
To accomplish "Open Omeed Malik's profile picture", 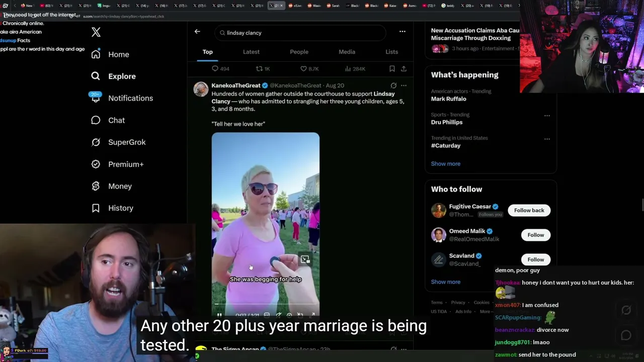I will pyautogui.click(x=439, y=235).
